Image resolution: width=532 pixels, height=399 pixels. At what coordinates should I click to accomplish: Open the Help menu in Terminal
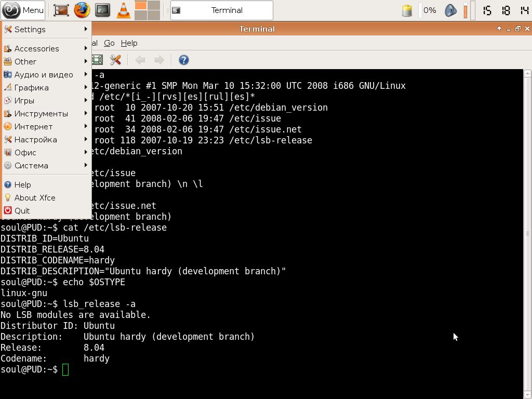coord(129,43)
